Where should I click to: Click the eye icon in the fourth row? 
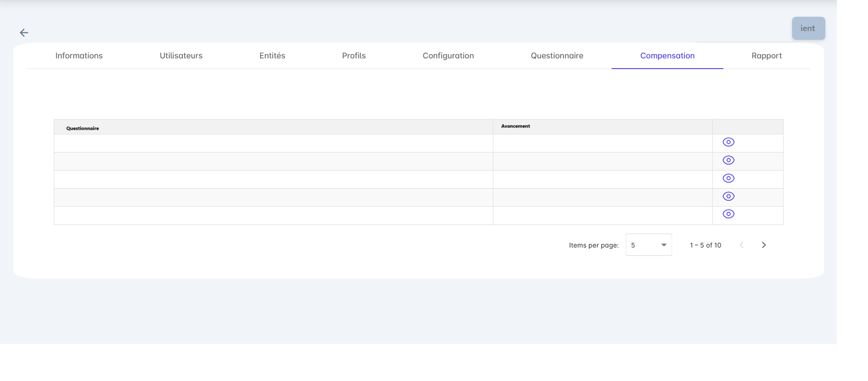(728, 197)
